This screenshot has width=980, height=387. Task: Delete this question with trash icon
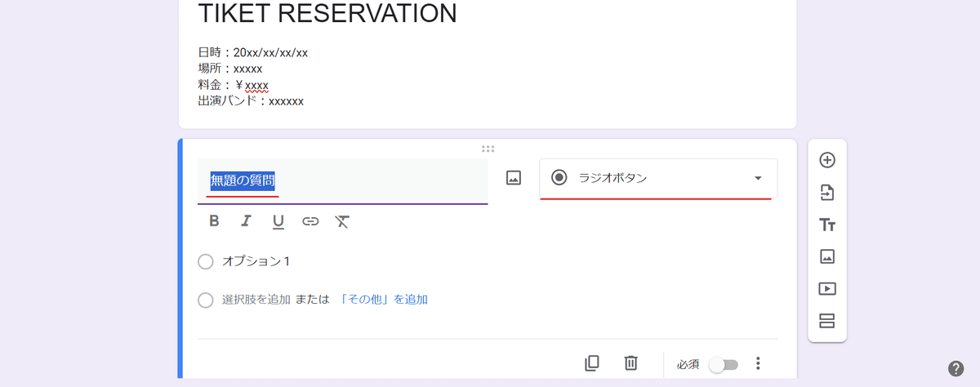[x=631, y=363]
